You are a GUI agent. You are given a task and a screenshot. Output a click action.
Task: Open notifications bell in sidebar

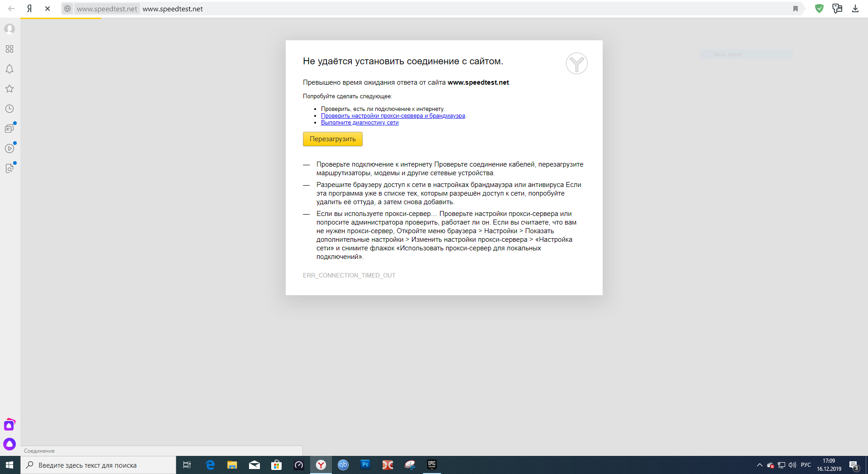click(10, 69)
